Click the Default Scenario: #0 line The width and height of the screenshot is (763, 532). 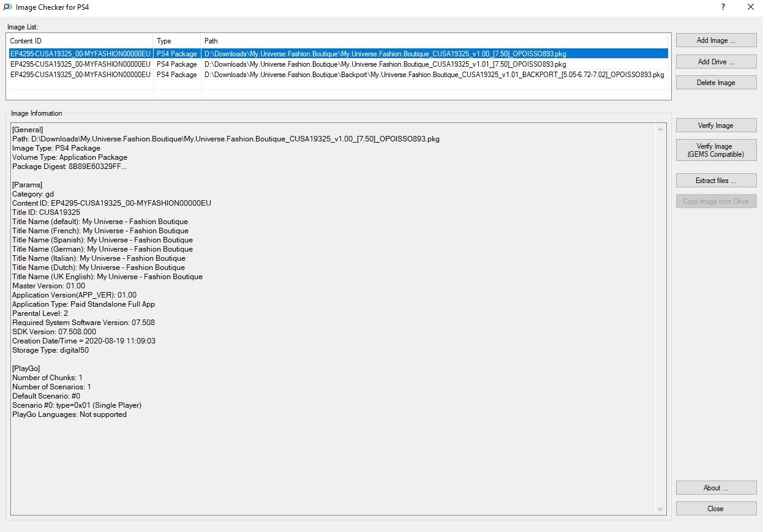click(46, 396)
